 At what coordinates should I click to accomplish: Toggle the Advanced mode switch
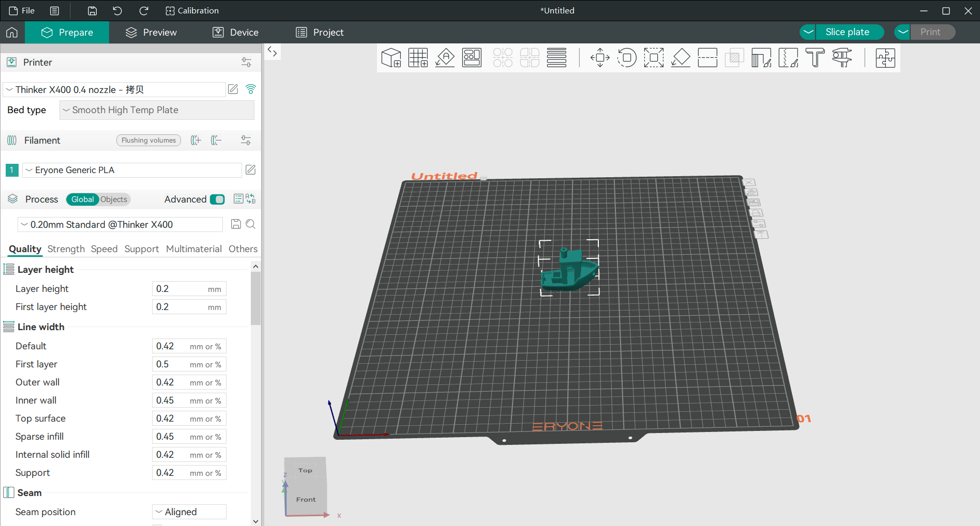(218, 199)
